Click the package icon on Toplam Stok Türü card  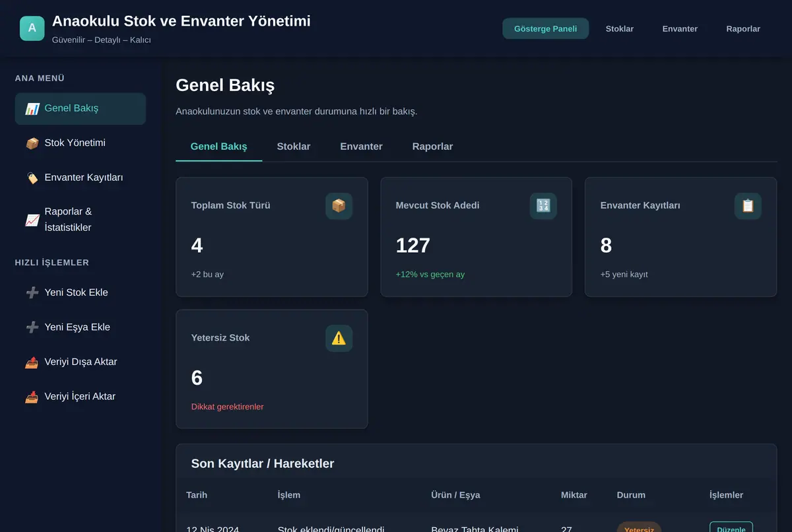click(x=339, y=206)
